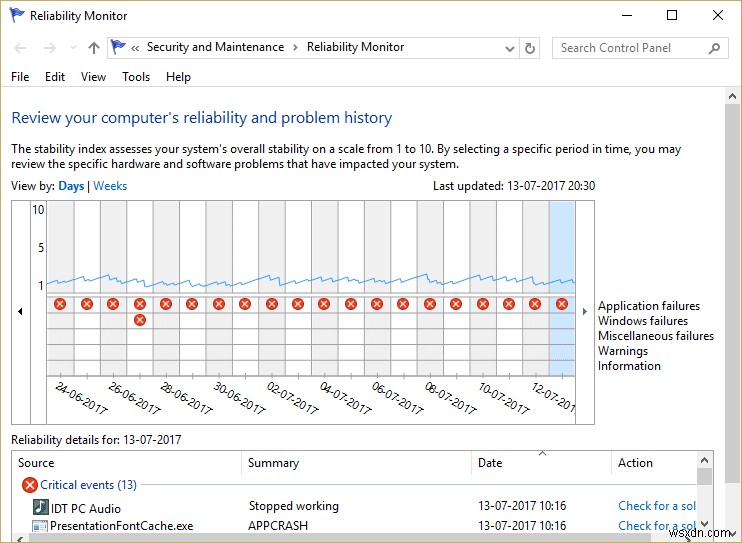Click the collapse chevron above Date column
The width and height of the screenshot is (742, 543).
(543, 454)
